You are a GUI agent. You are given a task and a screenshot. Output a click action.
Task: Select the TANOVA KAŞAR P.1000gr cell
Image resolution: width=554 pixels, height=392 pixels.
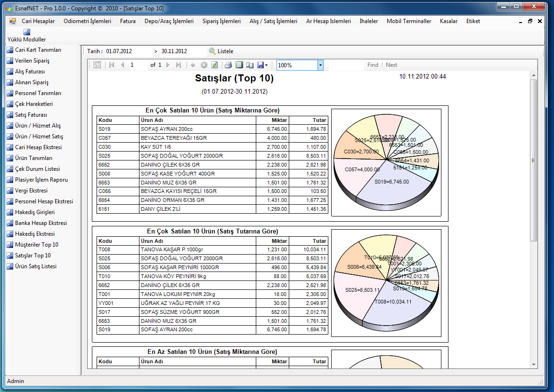(197, 249)
